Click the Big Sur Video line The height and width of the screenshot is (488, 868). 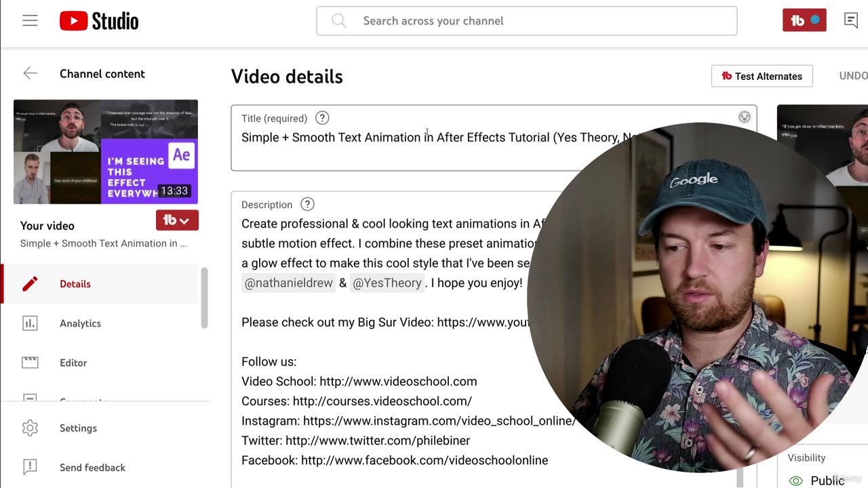coord(384,323)
